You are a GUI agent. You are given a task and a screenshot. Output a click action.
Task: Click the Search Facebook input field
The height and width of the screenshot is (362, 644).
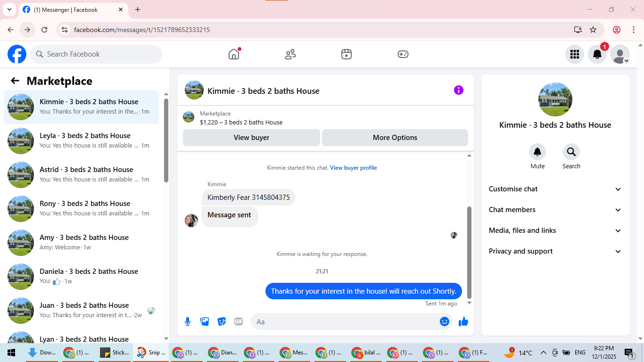click(x=96, y=54)
